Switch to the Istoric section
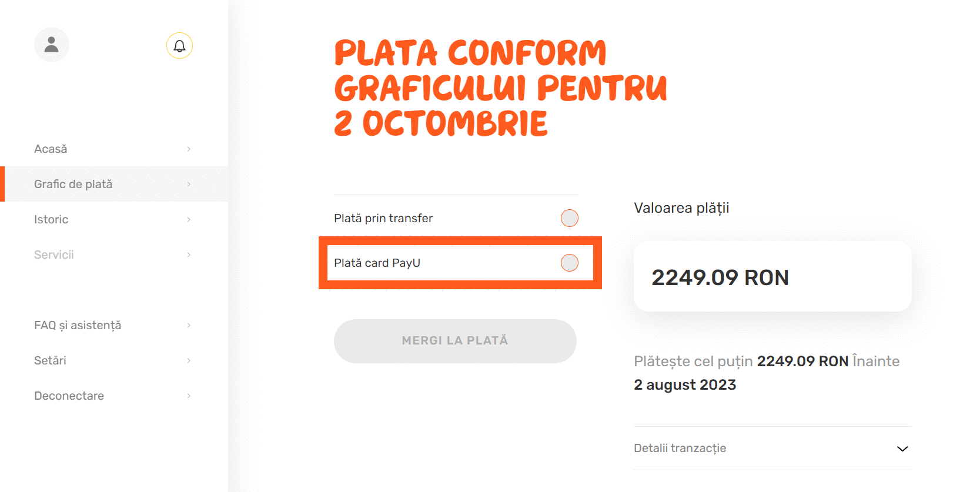This screenshot has width=980, height=492. pos(51,219)
